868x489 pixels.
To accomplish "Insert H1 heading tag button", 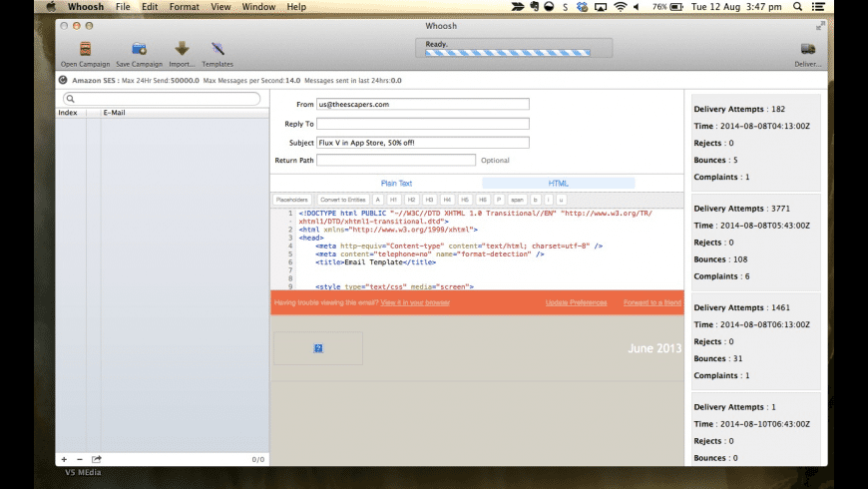I will tap(393, 200).
